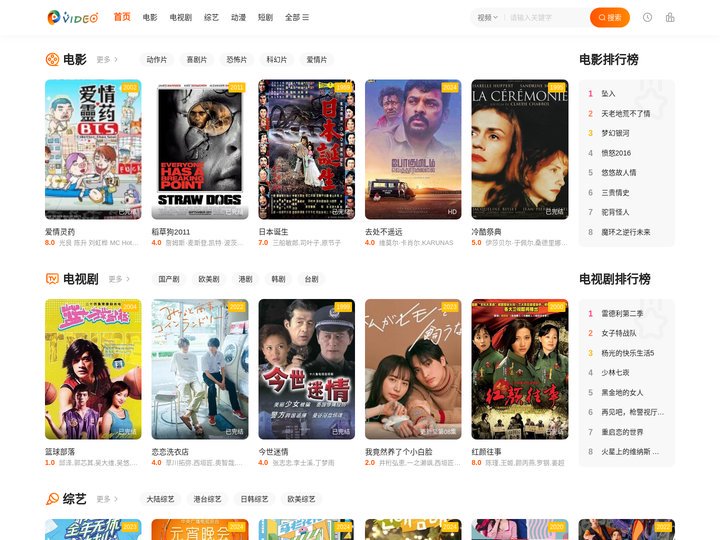Image resolution: width=720 pixels, height=540 pixels.
Task: Click the 电视剧 section TV icon
Action: [52, 279]
